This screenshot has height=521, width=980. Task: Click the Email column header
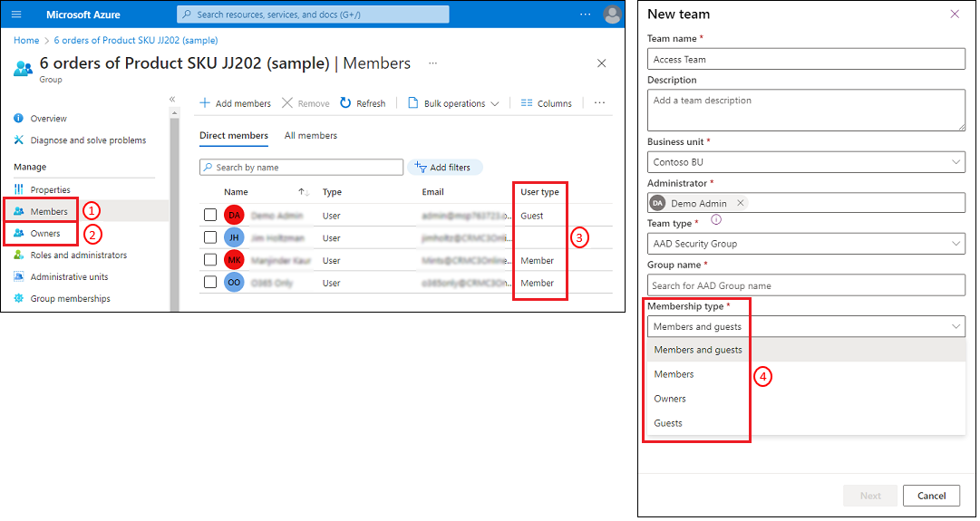tap(432, 192)
